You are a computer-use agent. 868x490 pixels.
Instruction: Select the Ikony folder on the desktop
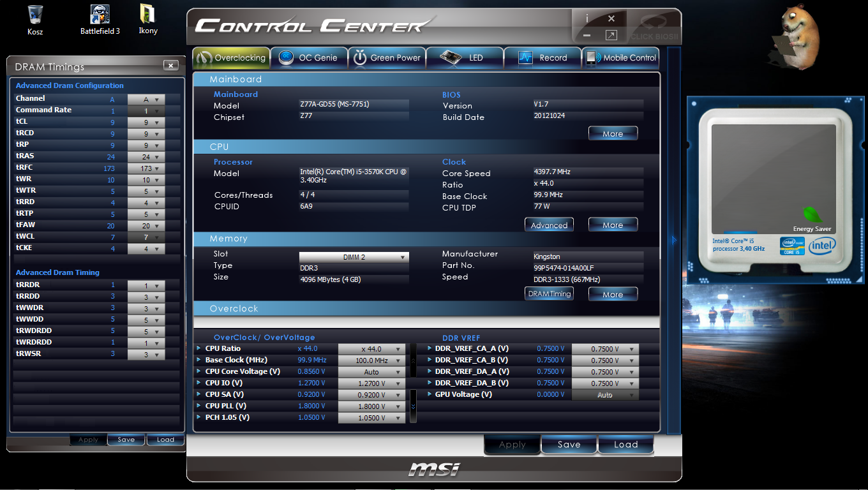tap(147, 20)
